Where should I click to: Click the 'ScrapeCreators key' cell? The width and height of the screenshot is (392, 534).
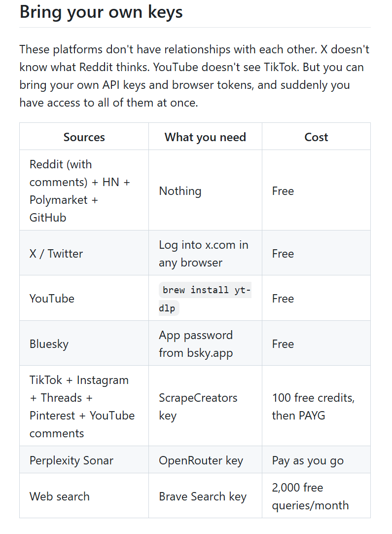pos(205,406)
